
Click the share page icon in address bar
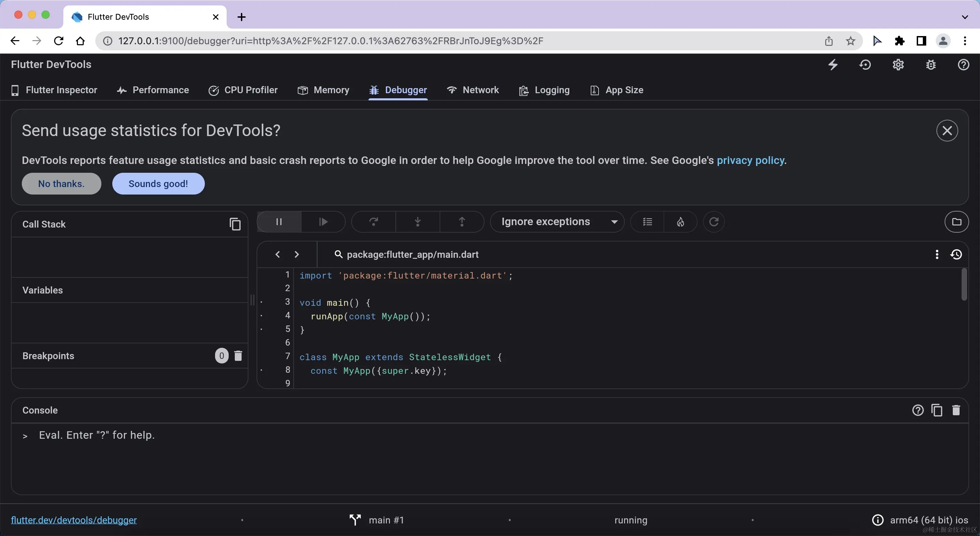point(829,41)
